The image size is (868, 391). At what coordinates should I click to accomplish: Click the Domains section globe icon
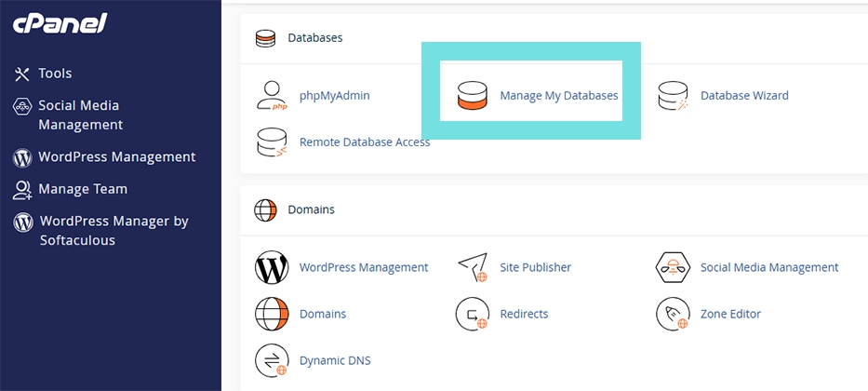pos(265,210)
